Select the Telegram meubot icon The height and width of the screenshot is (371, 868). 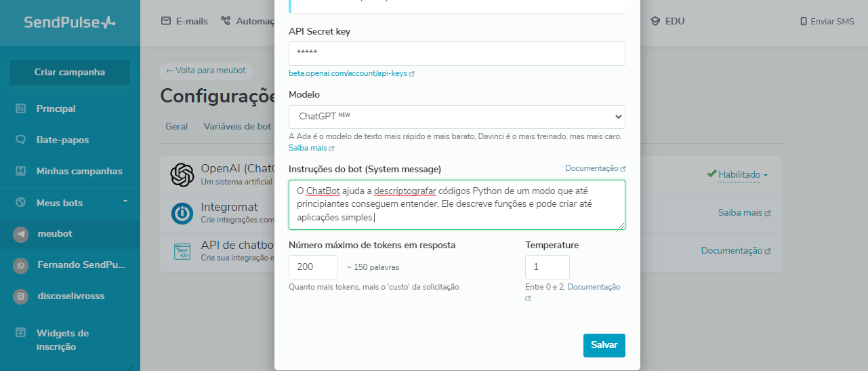tap(21, 233)
